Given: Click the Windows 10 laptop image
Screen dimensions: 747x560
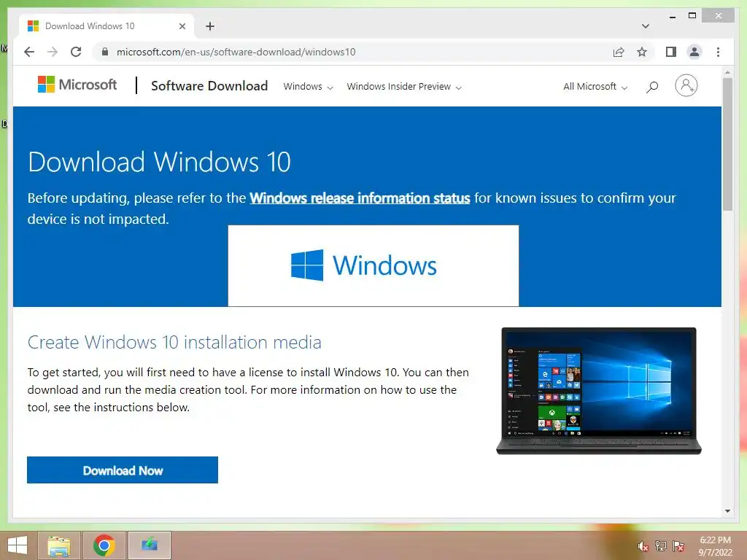Looking at the screenshot, I should pos(599,391).
